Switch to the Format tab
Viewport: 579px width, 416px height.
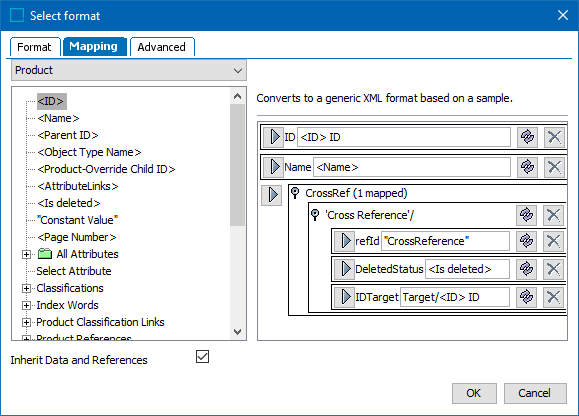coord(35,47)
